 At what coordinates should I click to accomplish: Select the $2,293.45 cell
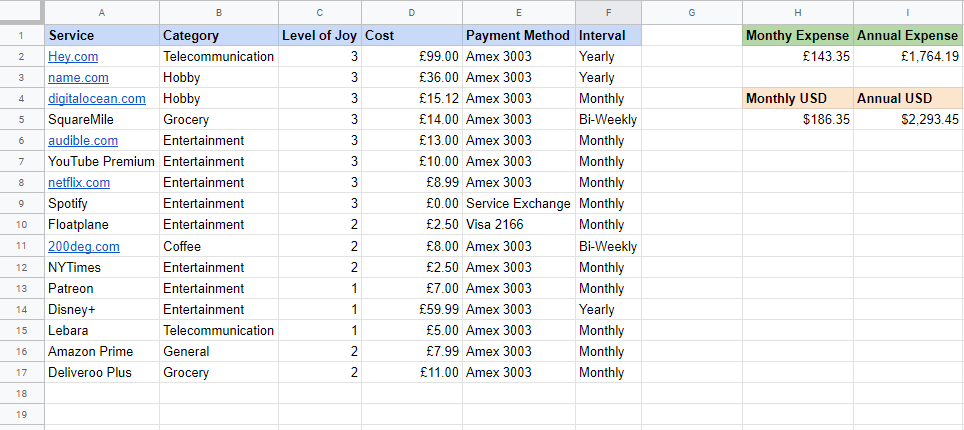(909, 119)
